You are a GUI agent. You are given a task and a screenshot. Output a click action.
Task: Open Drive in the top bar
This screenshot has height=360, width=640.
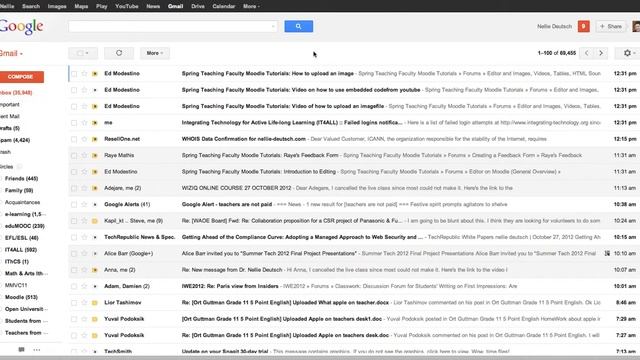(198, 6)
